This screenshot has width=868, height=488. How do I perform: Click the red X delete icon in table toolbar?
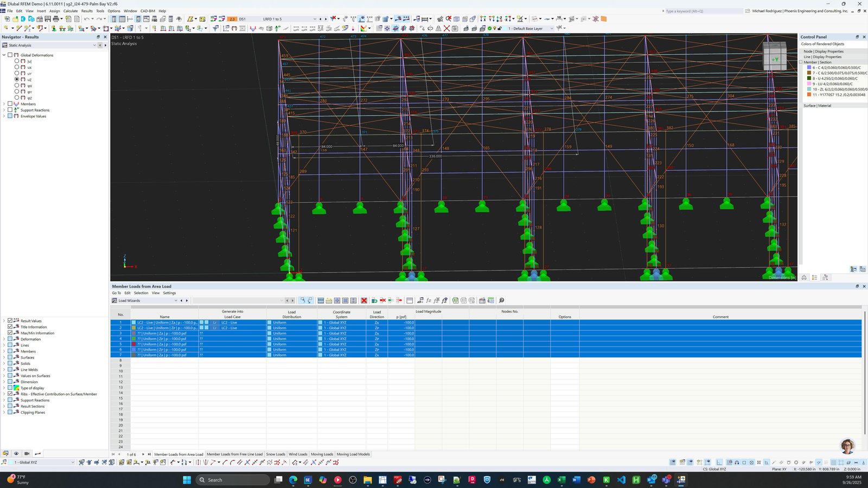point(364,300)
